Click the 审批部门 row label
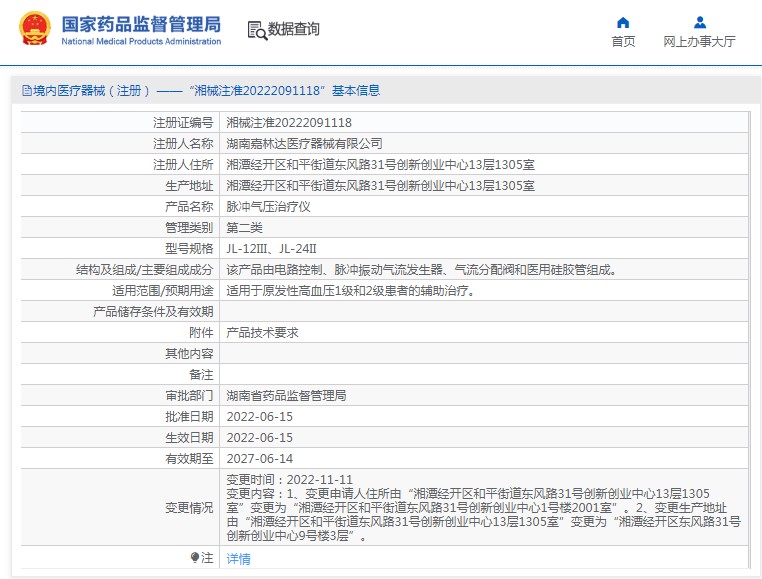Viewport: 762px width, 579px height. [x=189, y=395]
